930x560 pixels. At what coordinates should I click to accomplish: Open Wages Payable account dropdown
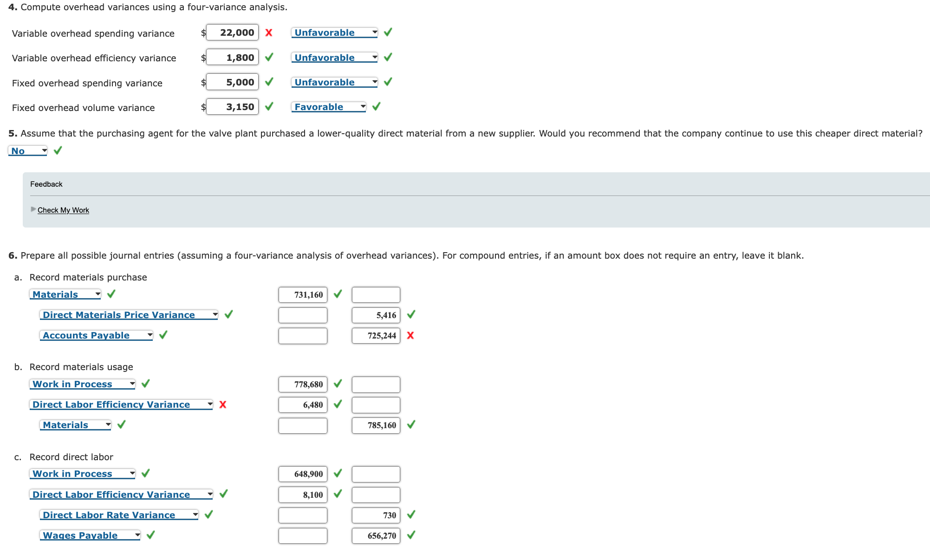coord(90,535)
